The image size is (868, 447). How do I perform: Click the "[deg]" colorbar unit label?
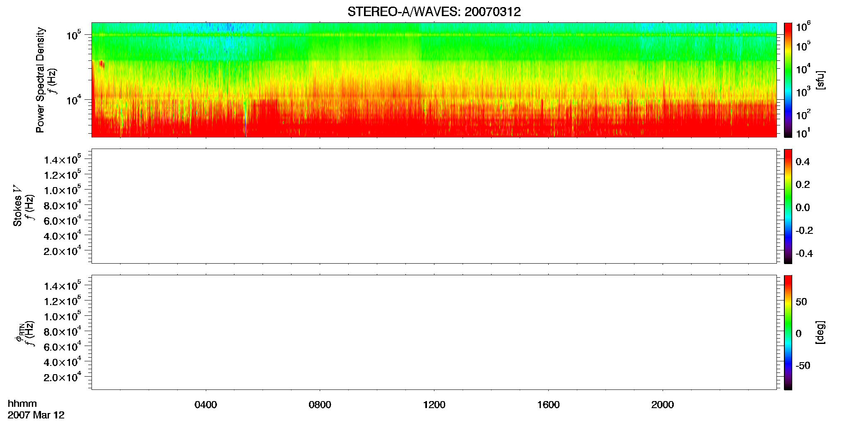[820, 332]
